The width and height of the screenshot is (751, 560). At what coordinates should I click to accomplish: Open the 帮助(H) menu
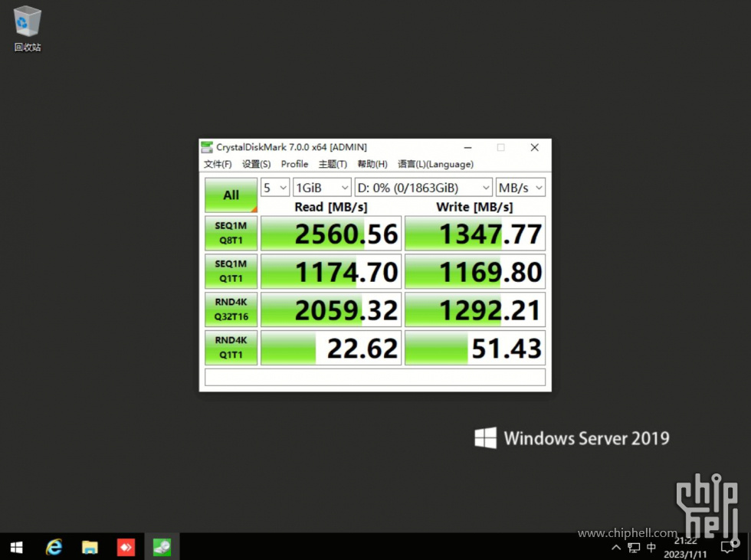pyautogui.click(x=372, y=164)
